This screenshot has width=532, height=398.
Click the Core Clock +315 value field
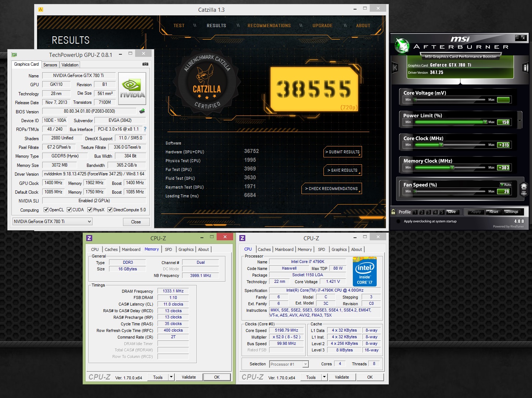click(504, 145)
